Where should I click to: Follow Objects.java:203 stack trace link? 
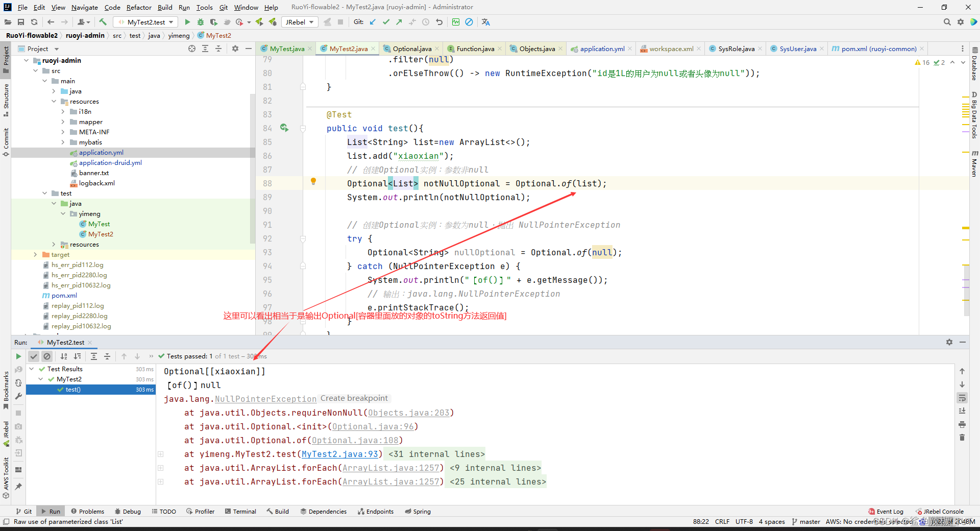click(409, 413)
